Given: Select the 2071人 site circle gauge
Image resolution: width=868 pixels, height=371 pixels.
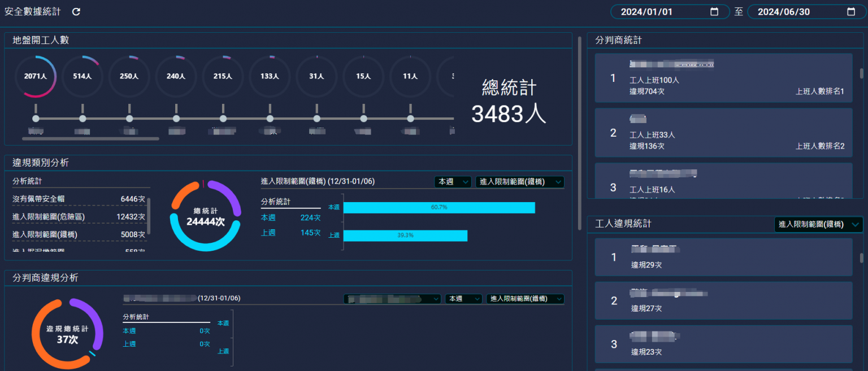Looking at the screenshot, I should click(x=36, y=76).
